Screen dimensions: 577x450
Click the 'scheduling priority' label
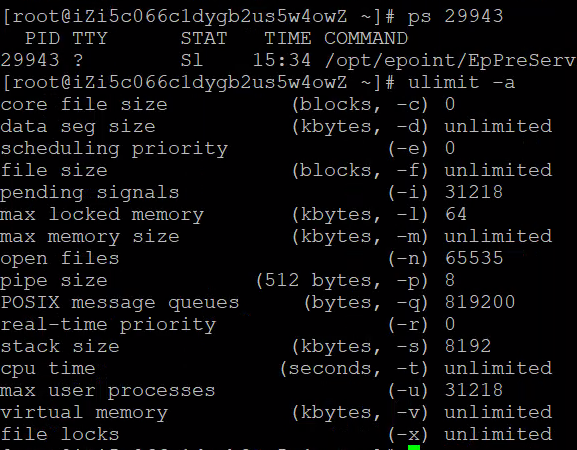pyautogui.click(x=114, y=149)
